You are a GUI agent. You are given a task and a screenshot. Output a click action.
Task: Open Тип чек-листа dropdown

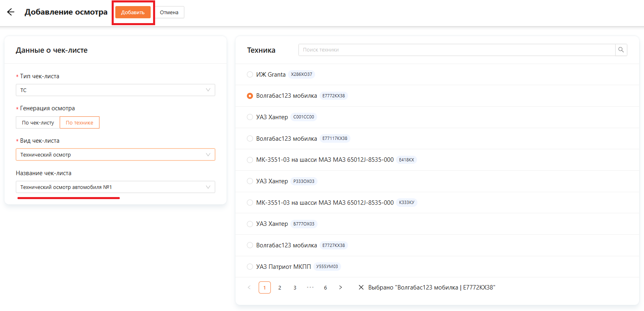[115, 90]
